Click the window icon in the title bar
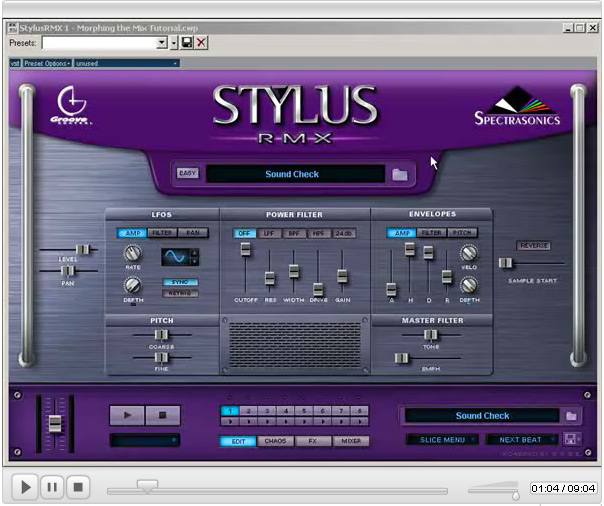 click(x=13, y=28)
